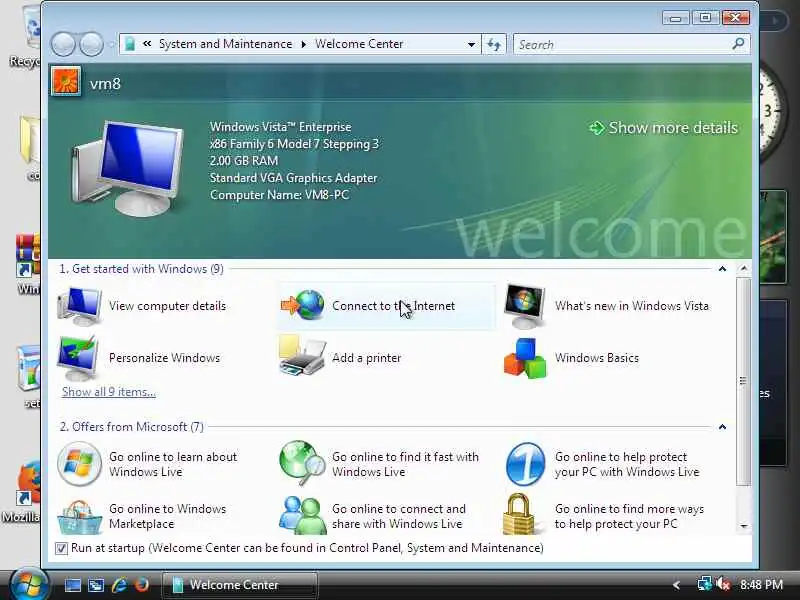Click Add a printer label
Image resolution: width=800 pixels, height=600 pixels.
[366, 358]
